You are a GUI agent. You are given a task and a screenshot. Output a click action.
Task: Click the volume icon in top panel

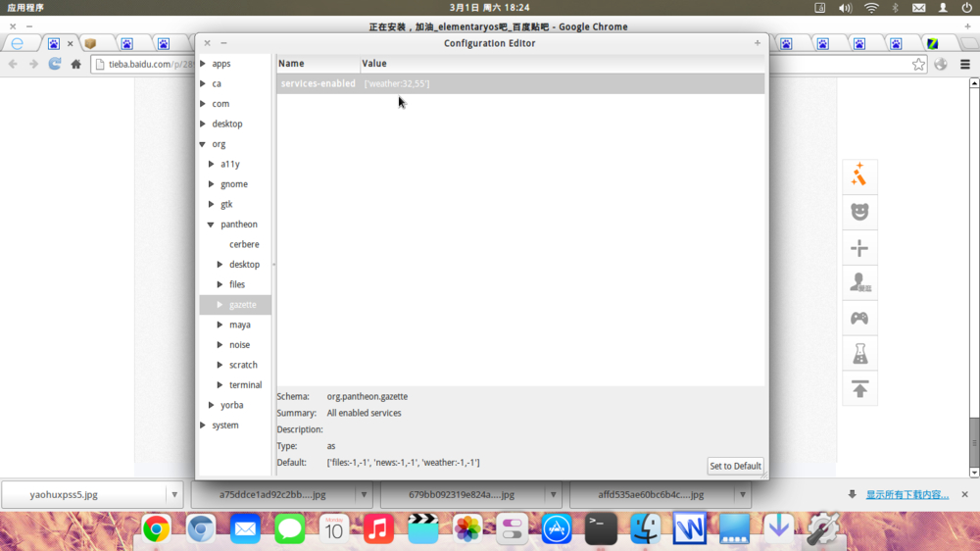pyautogui.click(x=845, y=8)
